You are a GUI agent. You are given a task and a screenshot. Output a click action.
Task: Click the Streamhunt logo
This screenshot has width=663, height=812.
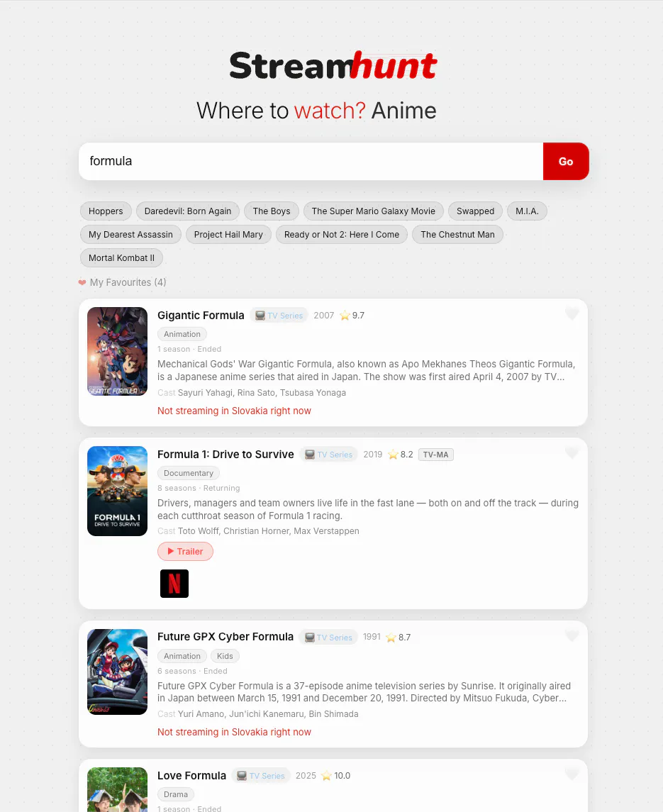tap(333, 65)
